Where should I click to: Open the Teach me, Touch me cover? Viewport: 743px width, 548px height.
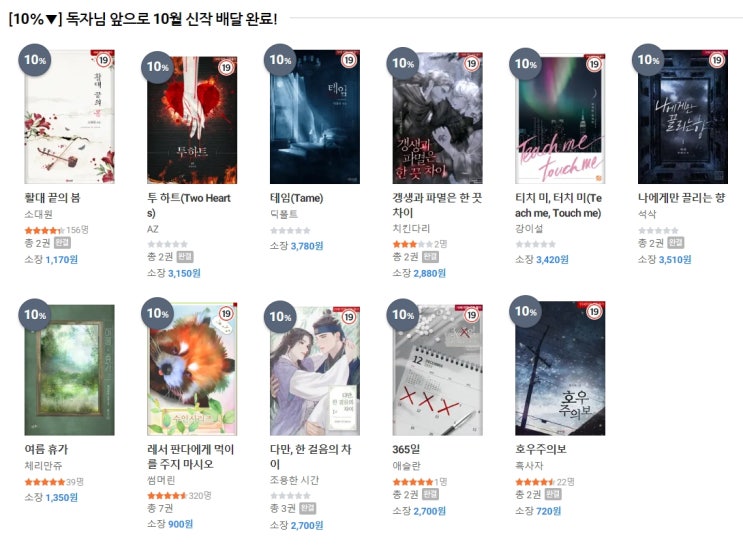click(560, 119)
